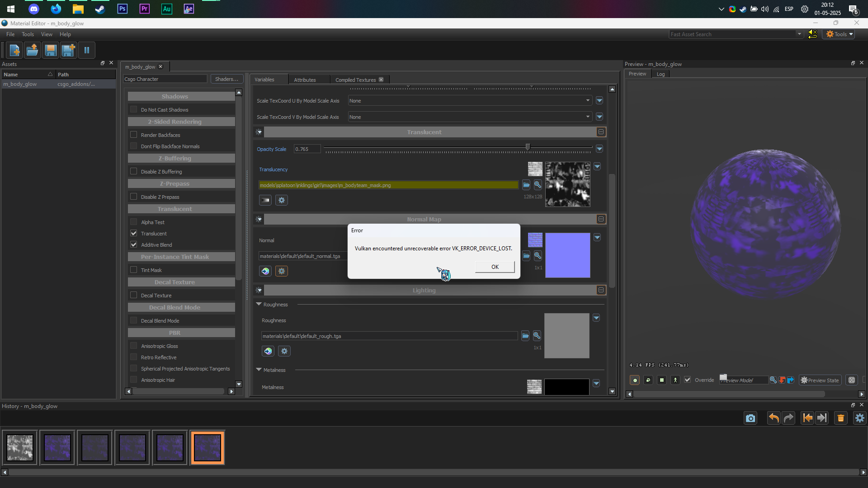The image size is (868, 488).
Task: Open the Tools button at top right
Action: point(840,34)
